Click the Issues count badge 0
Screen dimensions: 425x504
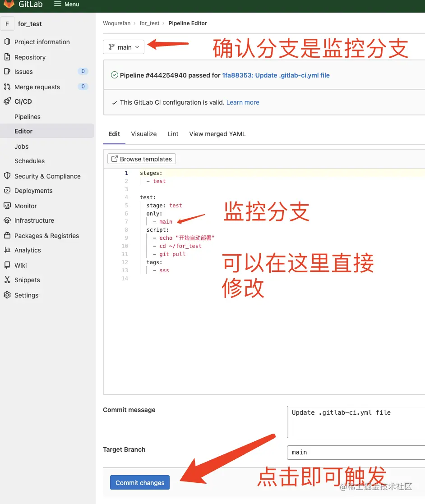click(83, 71)
